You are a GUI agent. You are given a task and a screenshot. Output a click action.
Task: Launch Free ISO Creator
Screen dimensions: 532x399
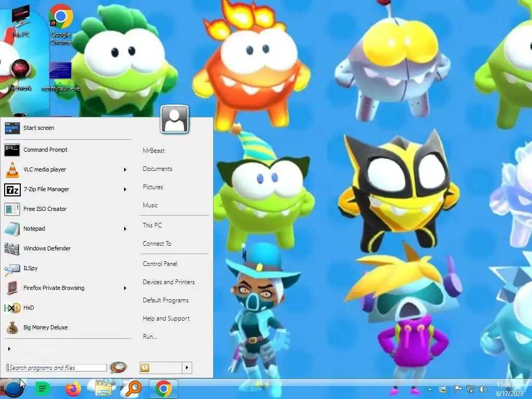(x=67, y=209)
